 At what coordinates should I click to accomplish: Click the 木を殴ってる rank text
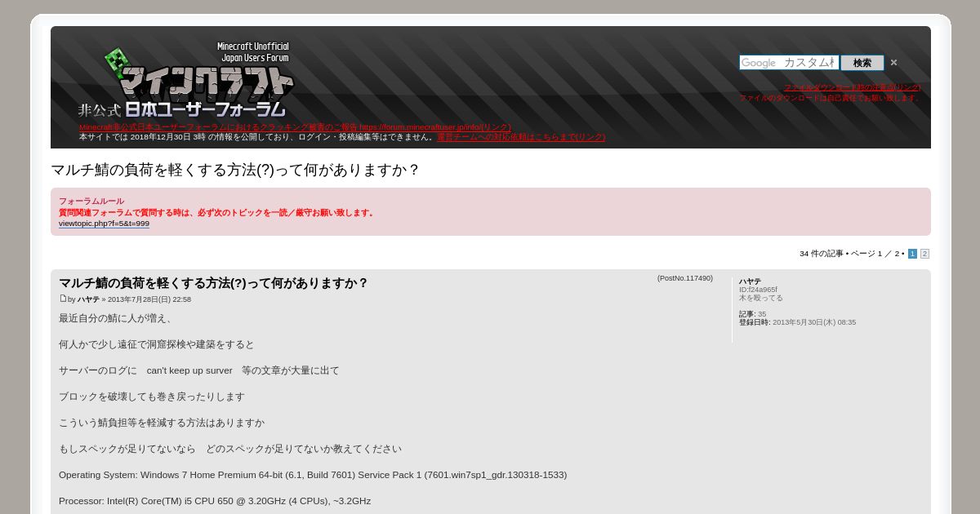click(761, 298)
